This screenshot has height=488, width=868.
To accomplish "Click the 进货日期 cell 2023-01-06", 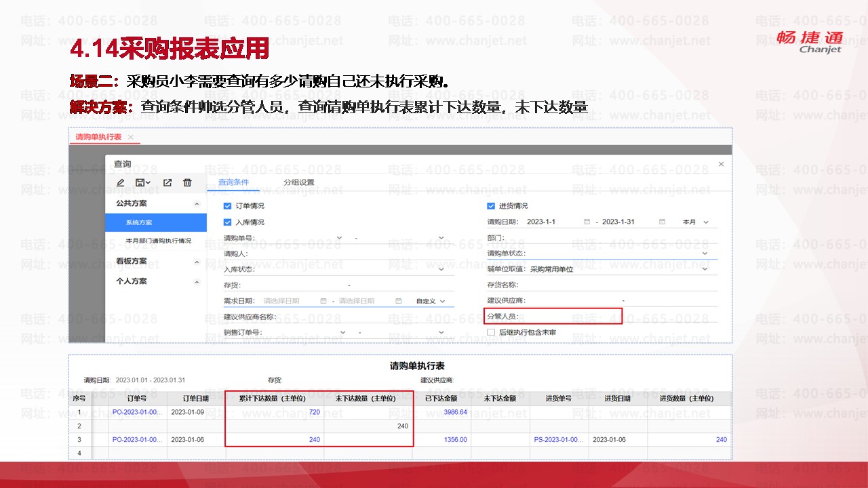I will point(611,439).
